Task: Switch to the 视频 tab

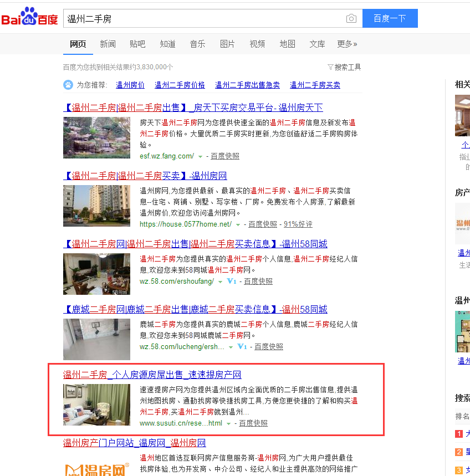Action: pos(257,44)
